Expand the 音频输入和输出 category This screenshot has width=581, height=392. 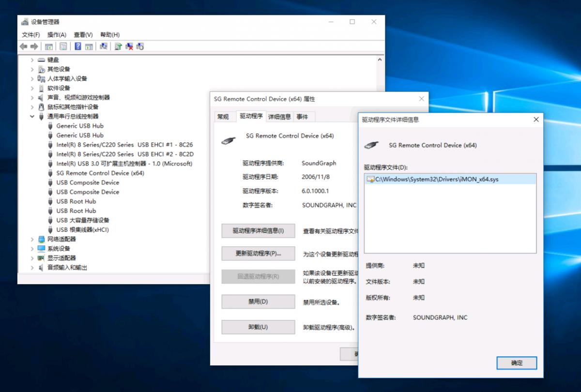pos(32,267)
